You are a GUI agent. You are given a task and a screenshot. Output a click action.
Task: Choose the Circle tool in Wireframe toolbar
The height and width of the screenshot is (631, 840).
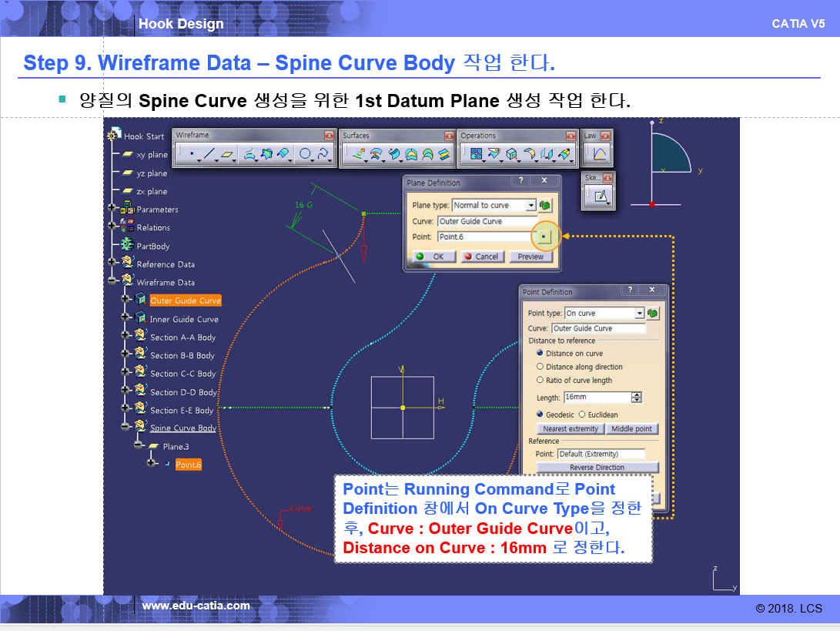click(305, 155)
